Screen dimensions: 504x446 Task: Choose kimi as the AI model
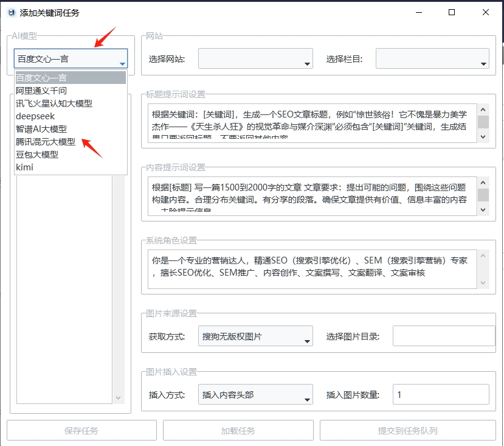pos(71,167)
